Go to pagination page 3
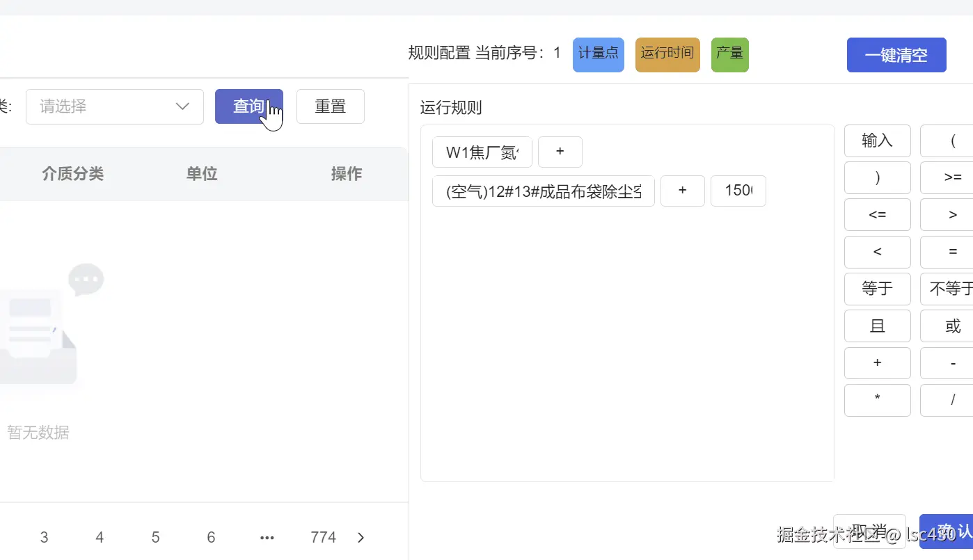The image size is (973, 560). 45,537
